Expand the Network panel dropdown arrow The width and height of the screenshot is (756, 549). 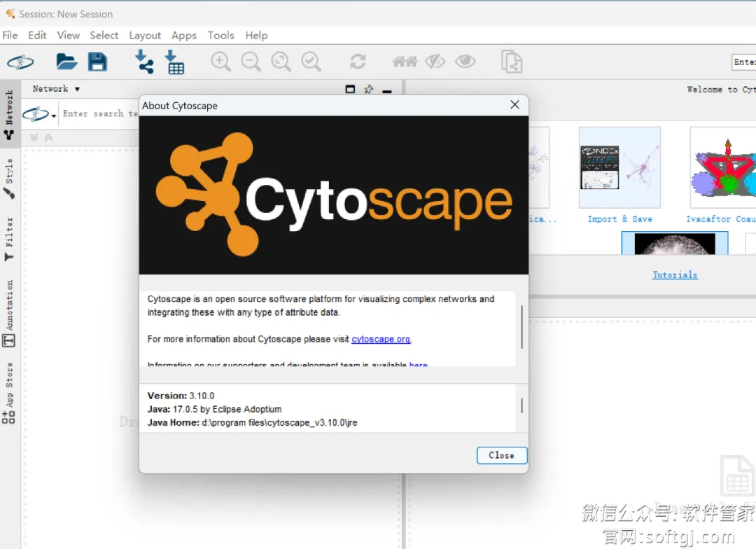click(77, 89)
